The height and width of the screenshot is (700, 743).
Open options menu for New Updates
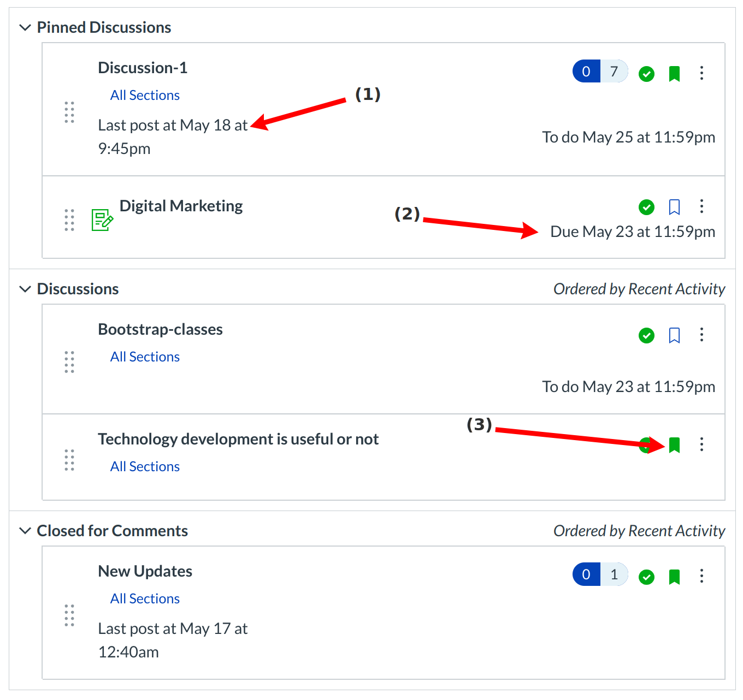pyautogui.click(x=701, y=576)
